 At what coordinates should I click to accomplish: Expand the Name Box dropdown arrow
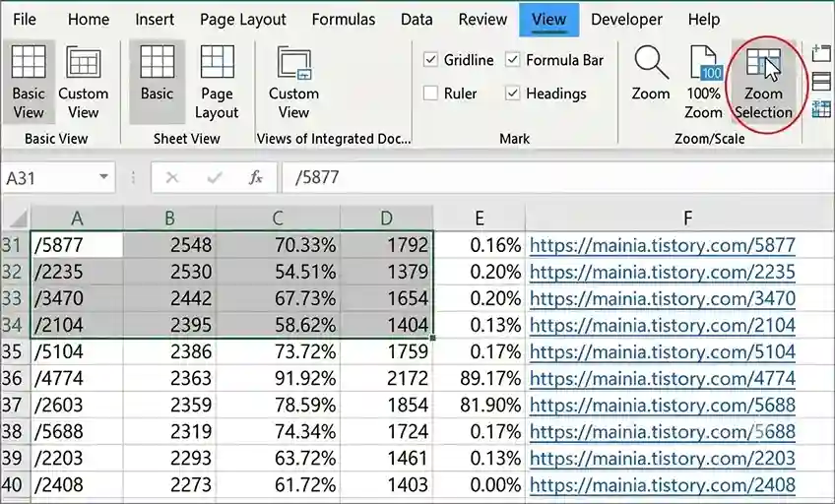click(103, 177)
